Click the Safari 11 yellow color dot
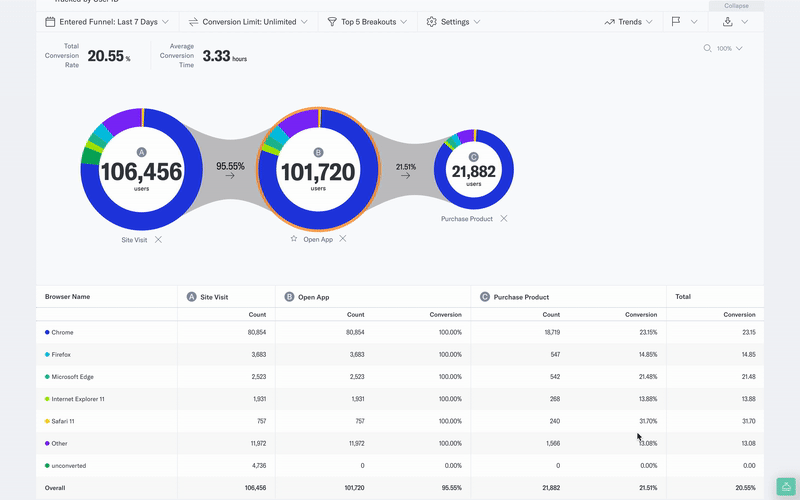 tap(47, 421)
